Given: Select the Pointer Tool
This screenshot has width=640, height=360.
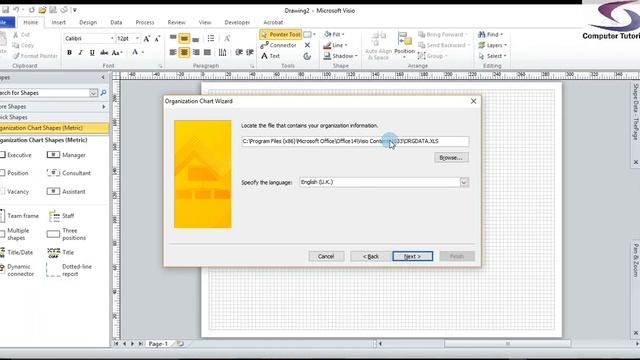Looking at the screenshot, I should point(280,35).
